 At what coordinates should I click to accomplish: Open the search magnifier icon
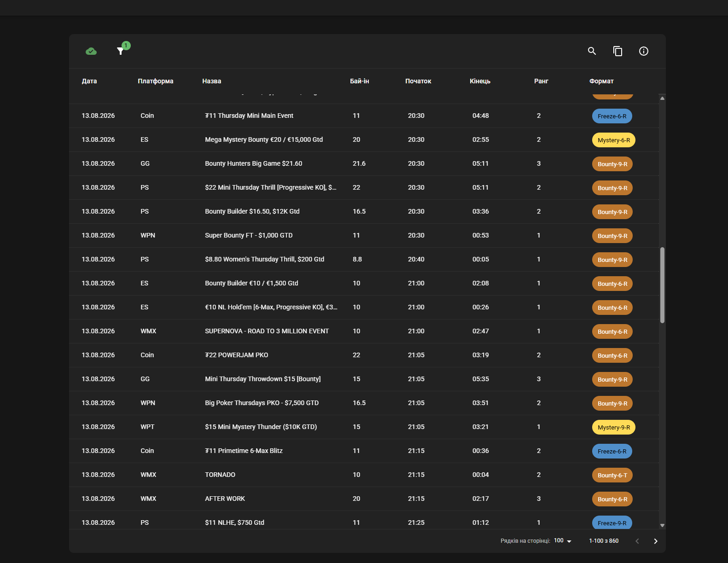click(592, 51)
